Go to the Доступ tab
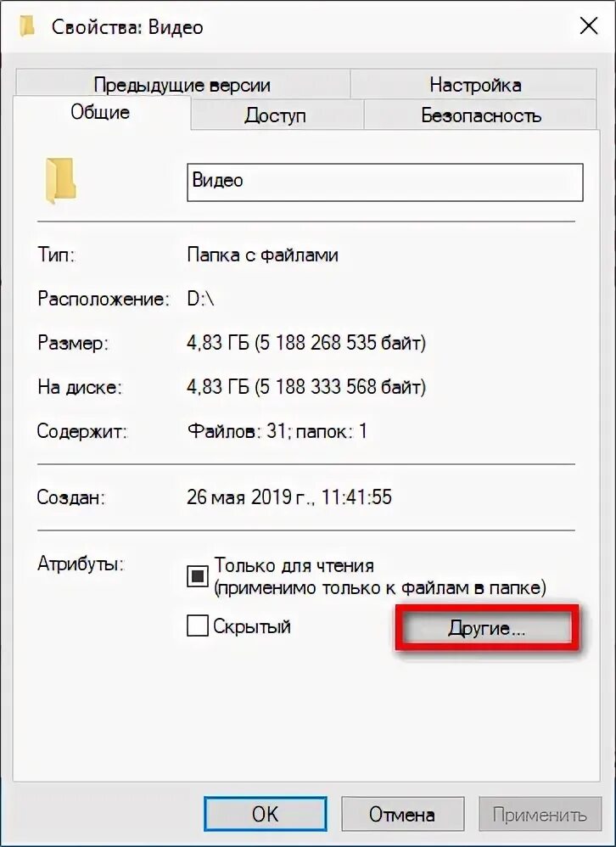The width and height of the screenshot is (616, 847). point(277,115)
